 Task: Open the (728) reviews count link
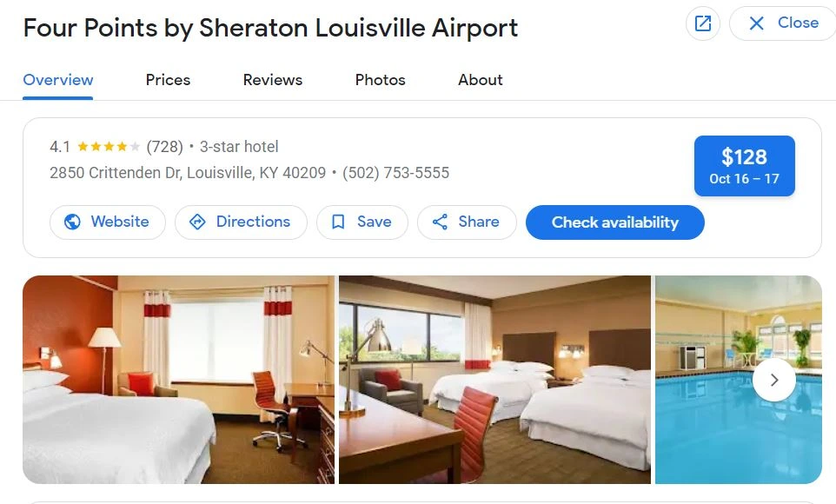pos(165,147)
